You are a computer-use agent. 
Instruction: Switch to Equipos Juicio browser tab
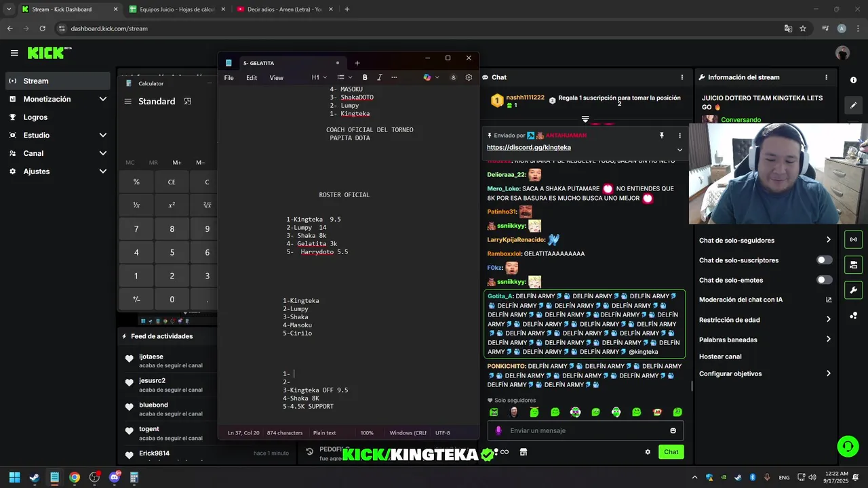(x=176, y=9)
